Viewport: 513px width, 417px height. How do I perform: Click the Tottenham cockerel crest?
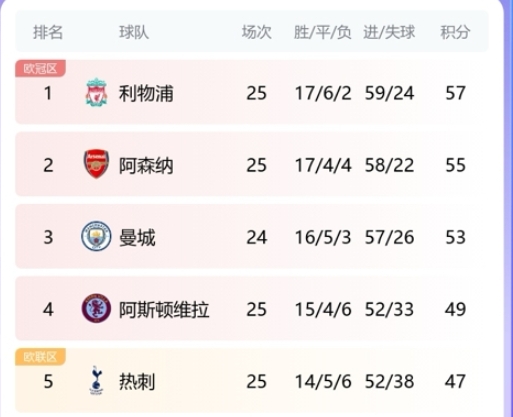point(96,380)
